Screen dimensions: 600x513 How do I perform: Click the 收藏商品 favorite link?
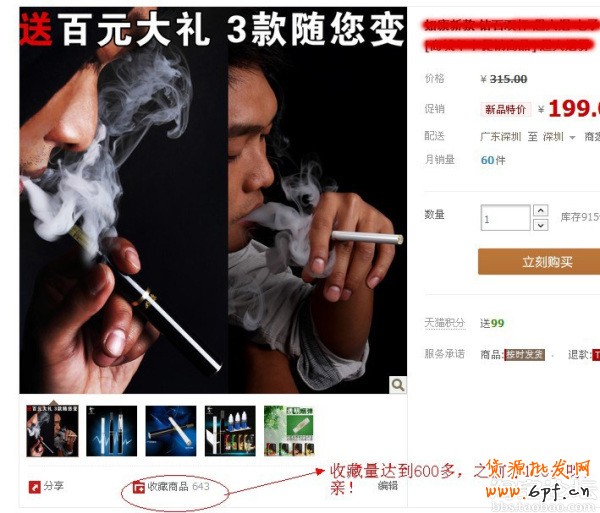tap(168, 487)
